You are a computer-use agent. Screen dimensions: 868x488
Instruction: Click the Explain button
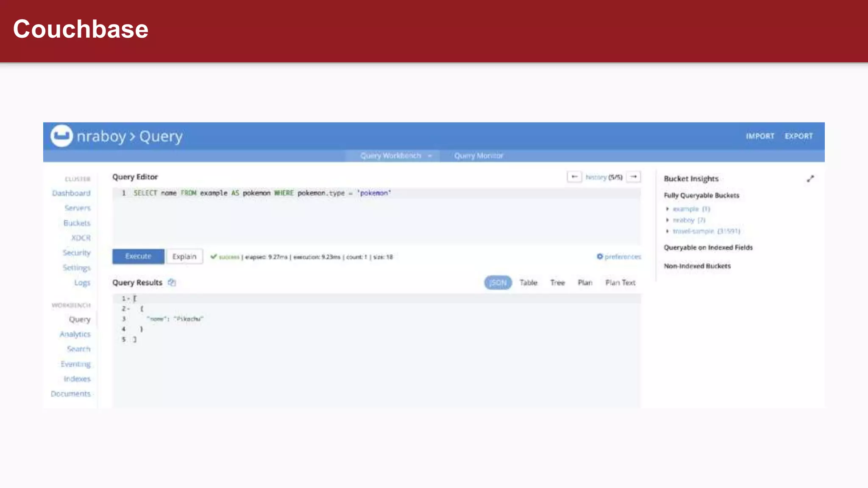(x=184, y=256)
